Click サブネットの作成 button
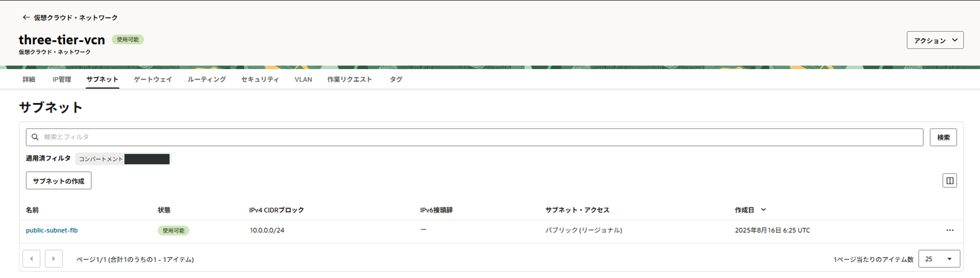This screenshot has width=980, height=278. (59, 181)
